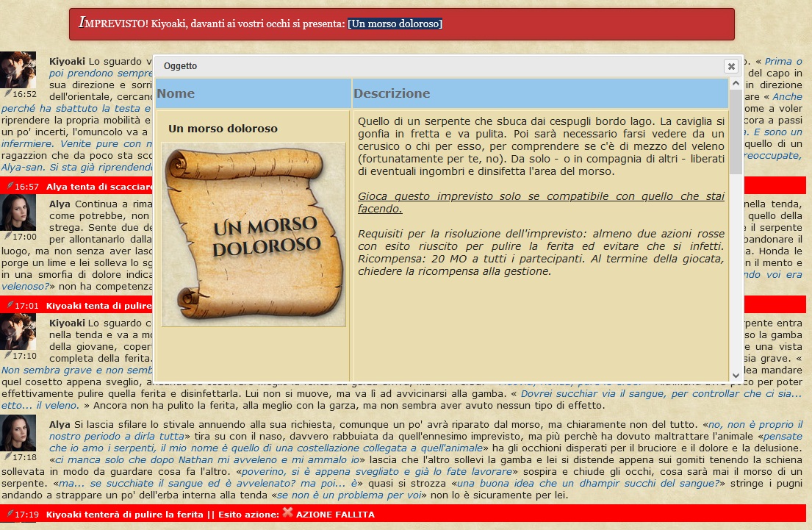
Task: Click the highlighted [Un morso doloroso] link
Action: (395, 24)
